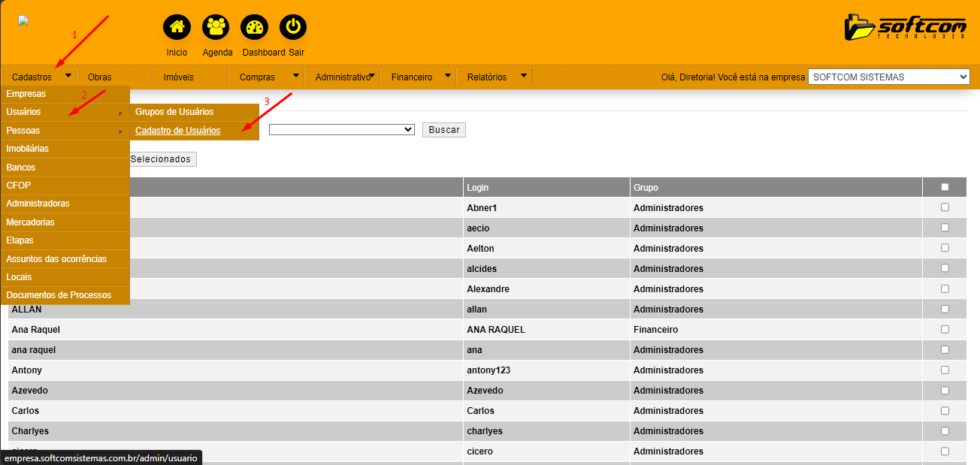Image resolution: width=980 pixels, height=465 pixels.
Task: Open the search filter dropdown beside Buscar
Action: 341,130
